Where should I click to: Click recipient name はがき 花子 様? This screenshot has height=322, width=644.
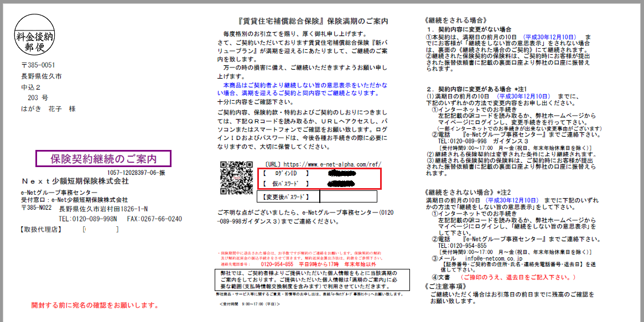tap(48, 109)
